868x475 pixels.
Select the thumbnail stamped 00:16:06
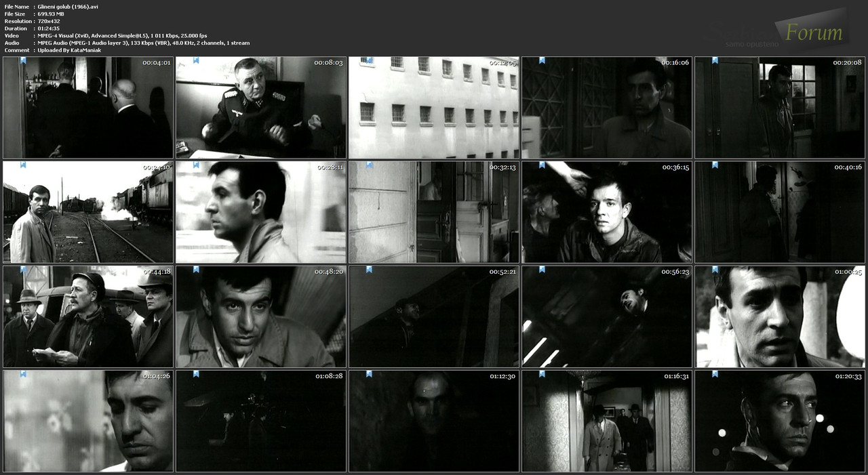(x=607, y=108)
